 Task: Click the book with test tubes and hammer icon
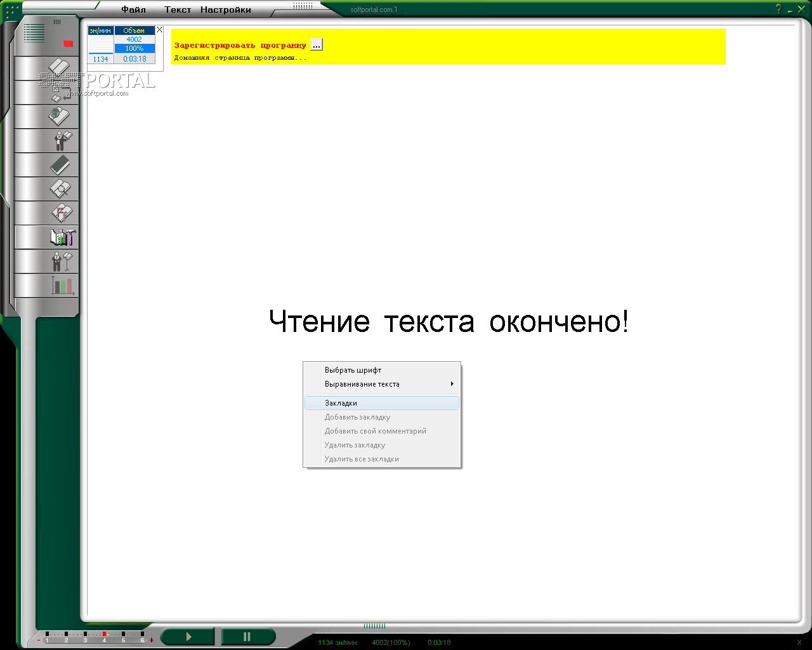63,237
